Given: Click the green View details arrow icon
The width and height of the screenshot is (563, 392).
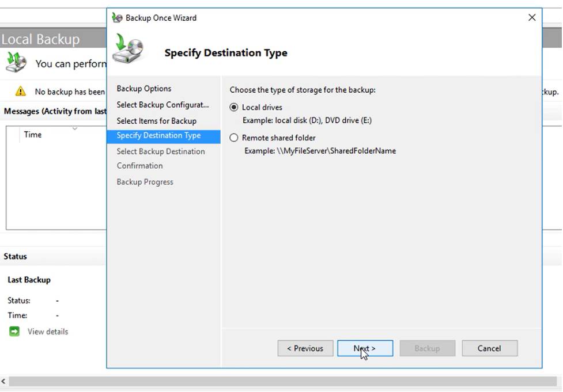Looking at the screenshot, I should tap(15, 332).
